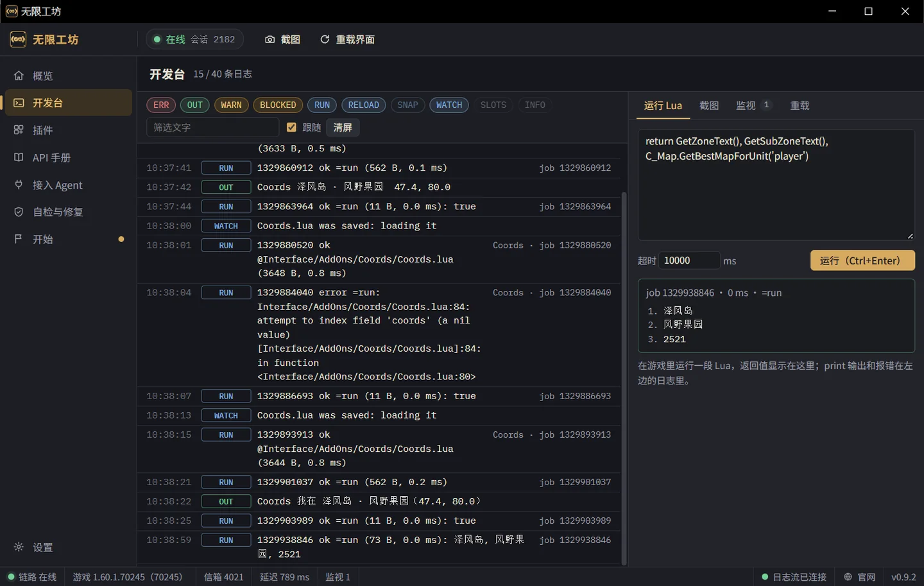The image size is (924, 586).
Task: Click the 重载界面 reload icon button
Action: pyautogui.click(x=347, y=39)
